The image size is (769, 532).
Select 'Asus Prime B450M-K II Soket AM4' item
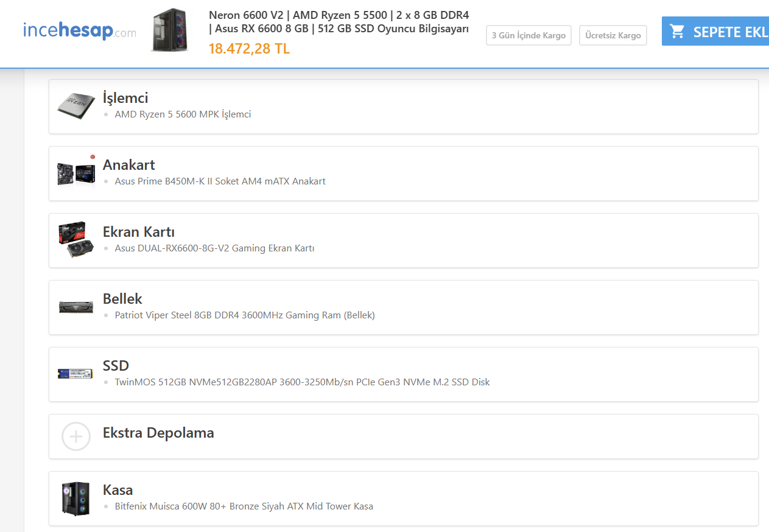(x=220, y=181)
